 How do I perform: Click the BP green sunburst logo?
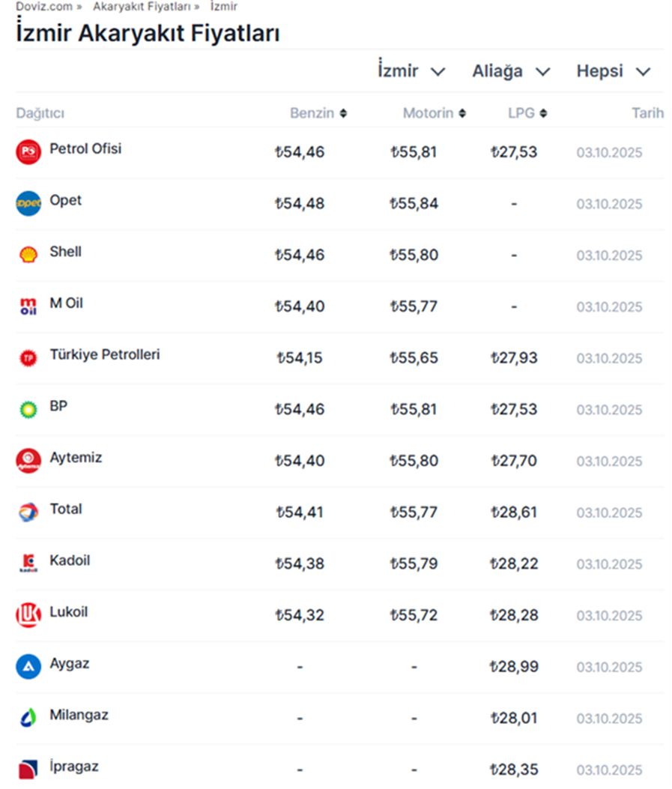pyautogui.click(x=28, y=409)
